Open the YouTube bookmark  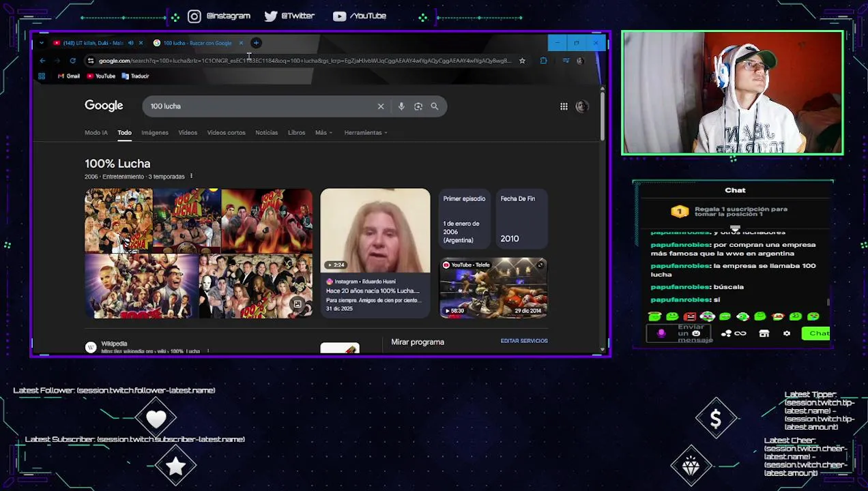pos(101,76)
